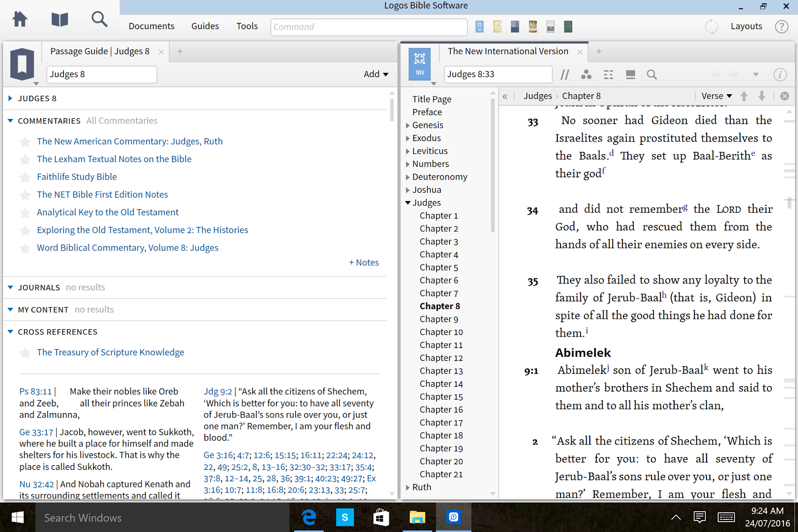Open the Faithlife Study Bible link
The width and height of the screenshot is (798, 532).
77,177
